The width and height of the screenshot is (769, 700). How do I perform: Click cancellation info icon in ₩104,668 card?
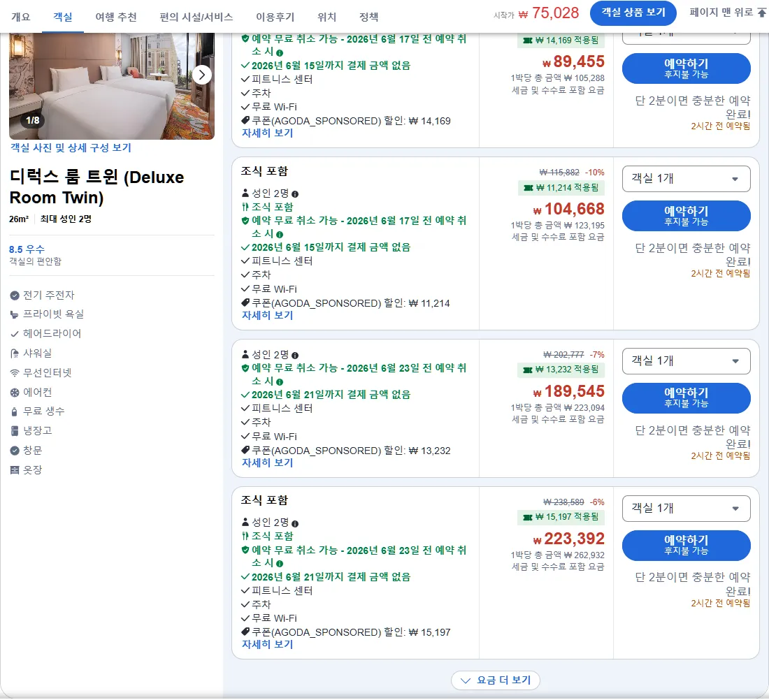click(x=280, y=234)
